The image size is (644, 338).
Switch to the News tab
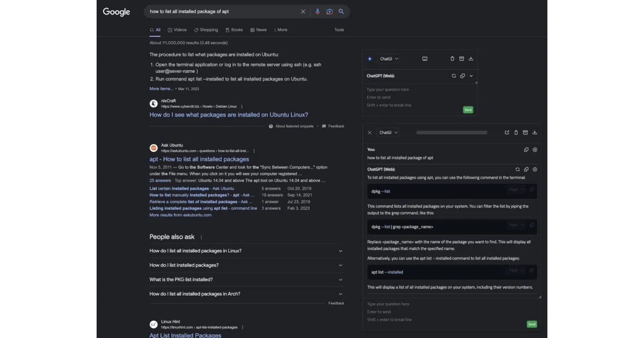(258, 30)
